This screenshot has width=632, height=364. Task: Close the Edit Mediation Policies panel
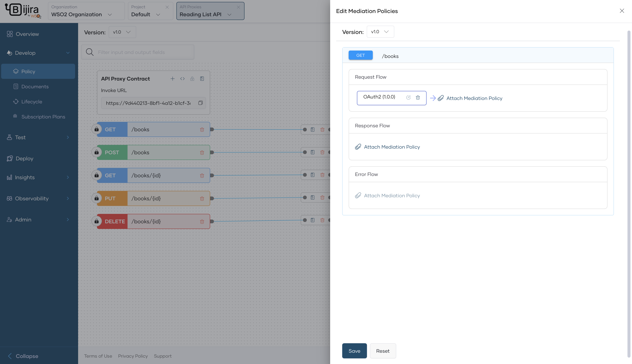point(622,11)
